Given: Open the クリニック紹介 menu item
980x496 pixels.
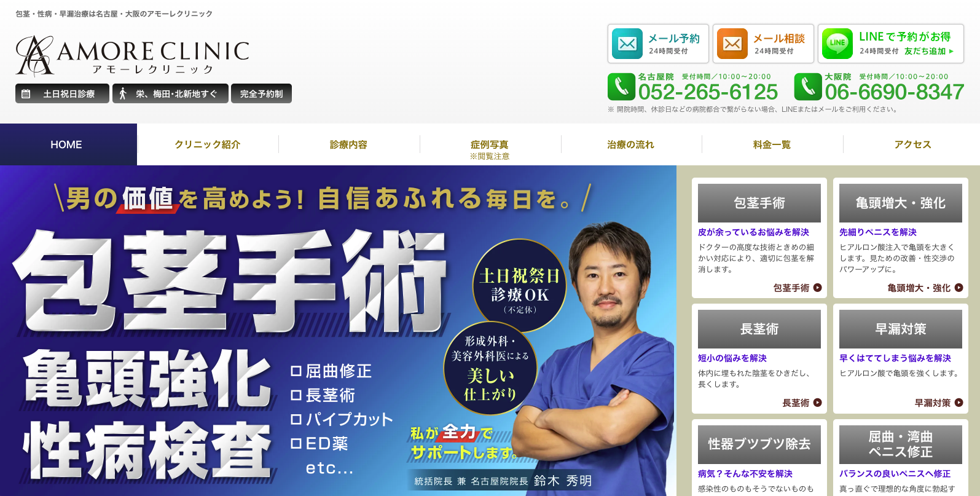Looking at the screenshot, I should click(208, 144).
